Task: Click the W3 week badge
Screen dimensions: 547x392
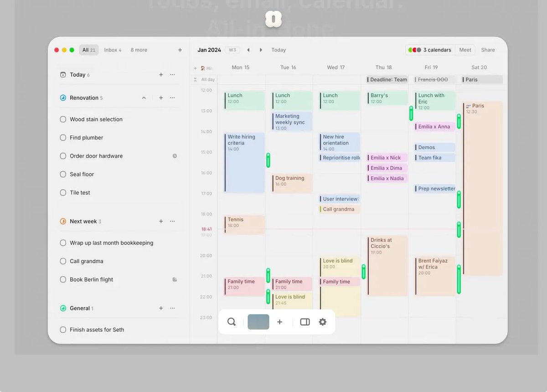Action: pos(232,50)
